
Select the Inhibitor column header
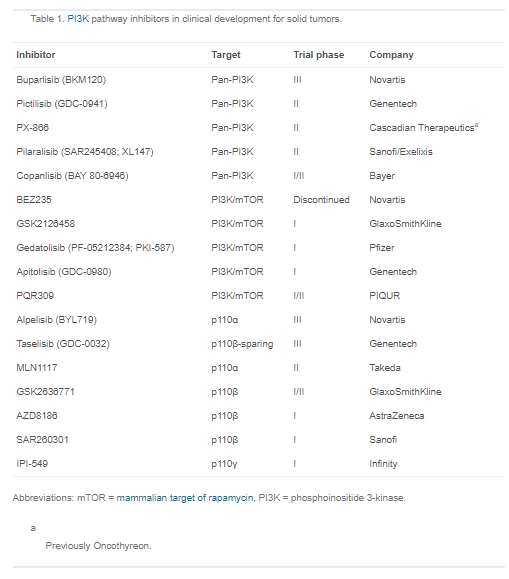(36, 55)
